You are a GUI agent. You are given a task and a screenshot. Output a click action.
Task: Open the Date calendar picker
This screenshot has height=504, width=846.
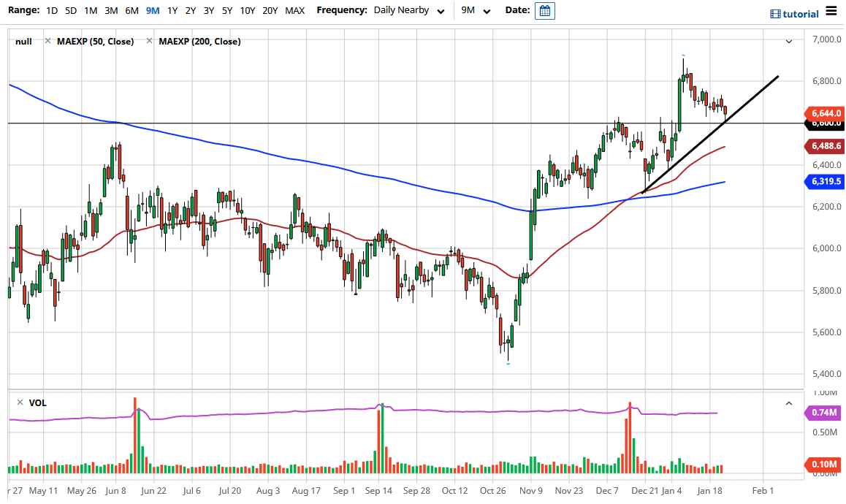pos(545,10)
